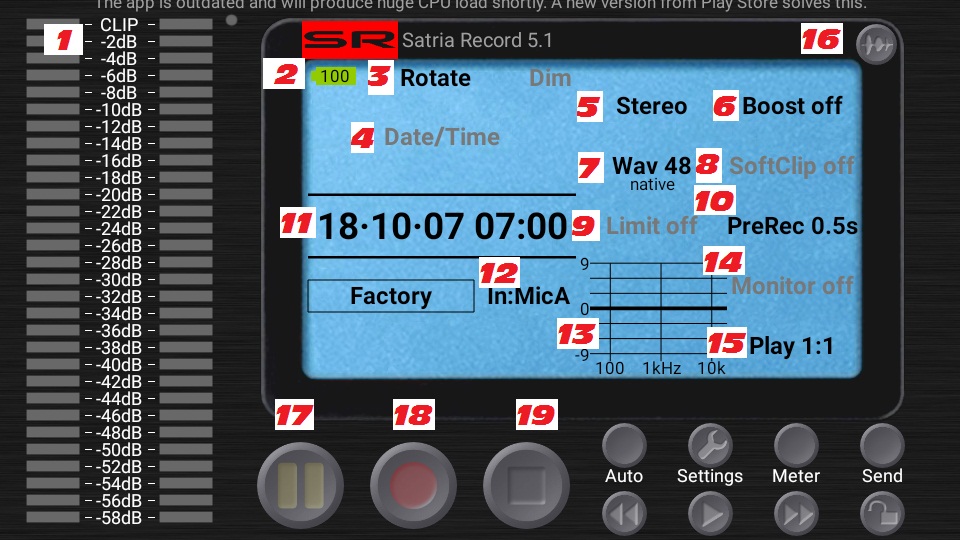
Task: Tap the small round indicator beside CLIP
Action: tap(231, 20)
